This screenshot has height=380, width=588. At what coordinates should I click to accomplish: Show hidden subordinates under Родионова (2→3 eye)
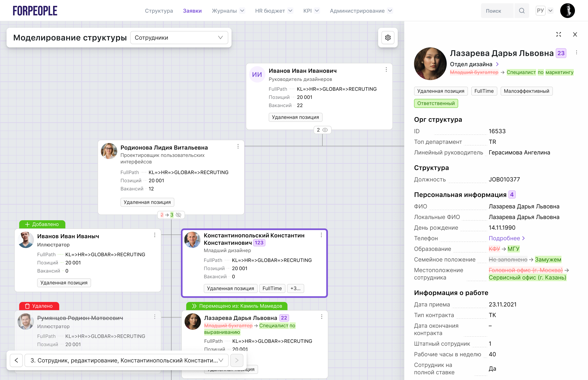[x=178, y=215]
